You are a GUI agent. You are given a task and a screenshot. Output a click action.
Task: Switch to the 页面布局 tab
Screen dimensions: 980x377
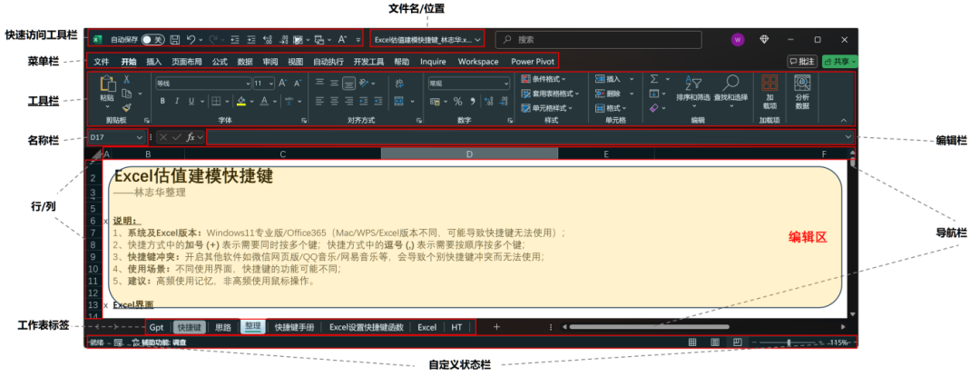187,62
